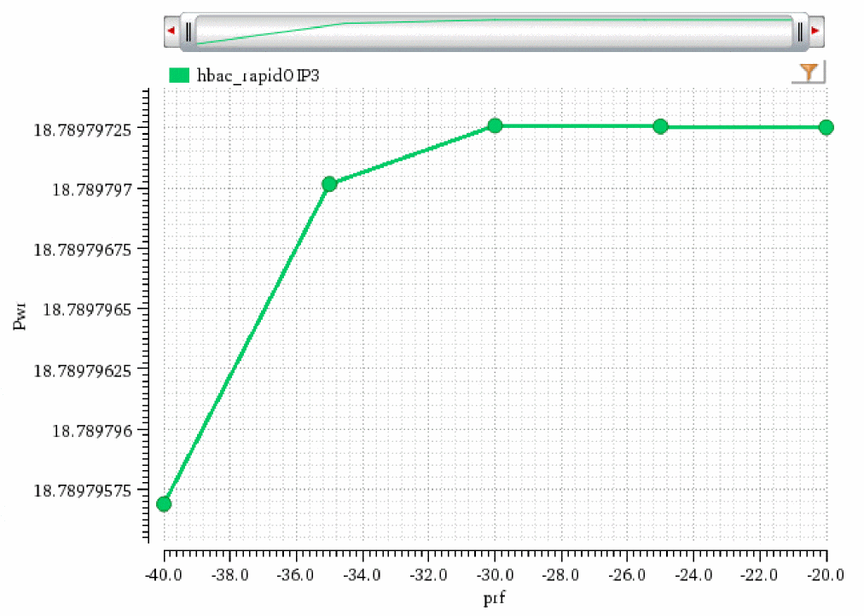Click the data point at prf -30.0
The height and width of the screenshot is (616, 864).
coord(495,125)
